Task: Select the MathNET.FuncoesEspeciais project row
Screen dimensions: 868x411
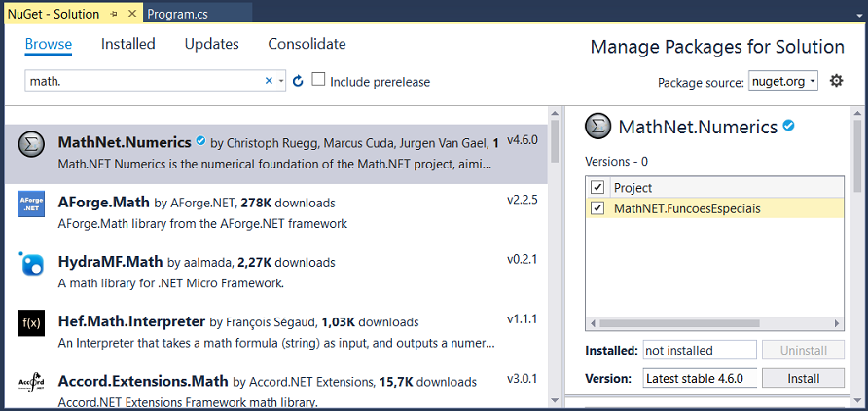Action: click(714, 208)
